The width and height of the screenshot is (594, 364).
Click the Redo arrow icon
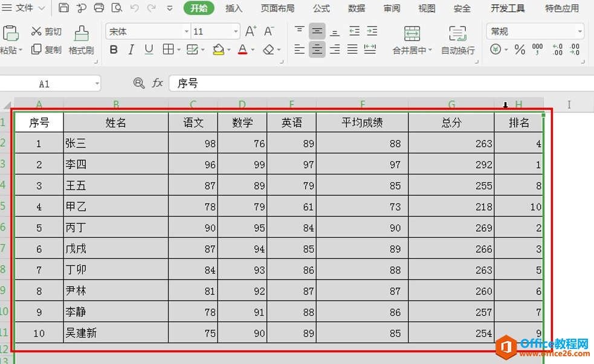[152, 8]
